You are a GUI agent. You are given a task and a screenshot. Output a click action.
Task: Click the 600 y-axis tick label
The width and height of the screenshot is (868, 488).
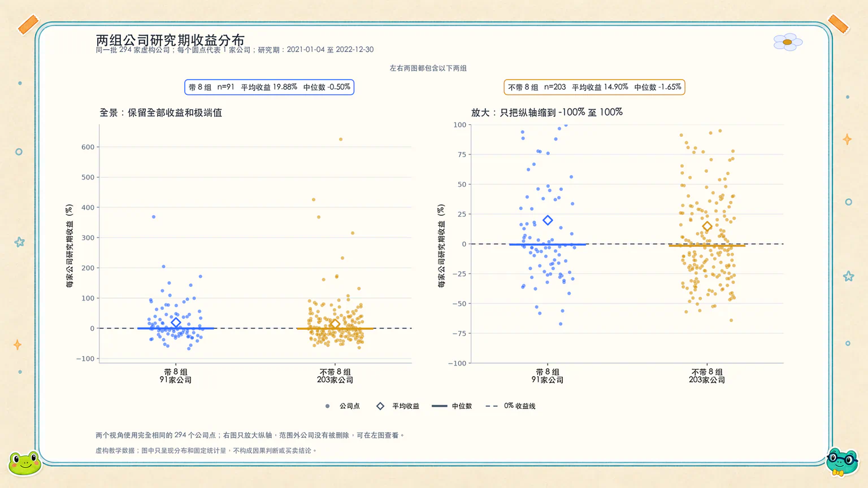88,147
